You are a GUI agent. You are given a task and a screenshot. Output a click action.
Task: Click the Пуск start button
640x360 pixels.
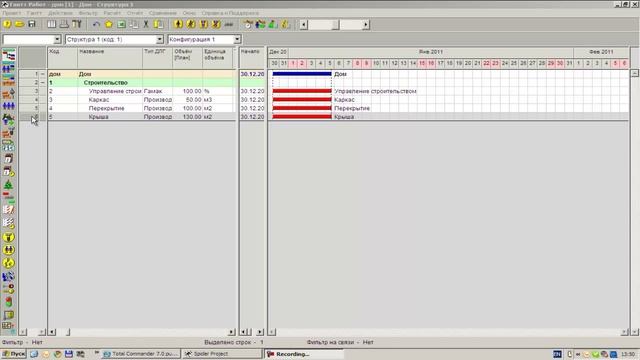coord(14,354)
